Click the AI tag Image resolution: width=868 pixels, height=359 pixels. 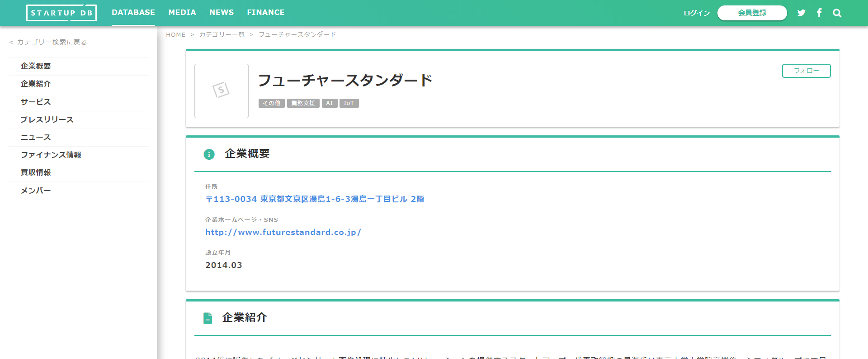330,103
